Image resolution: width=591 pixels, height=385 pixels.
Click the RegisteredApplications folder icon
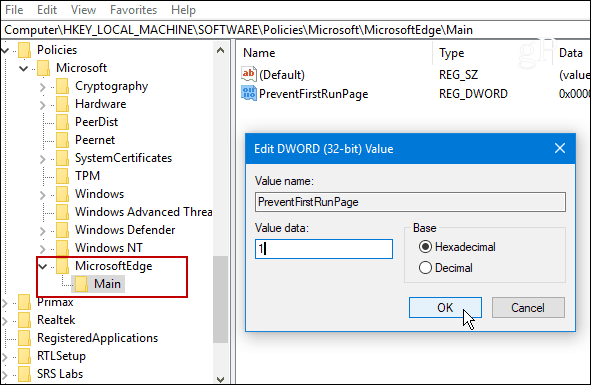pos(24,338)
